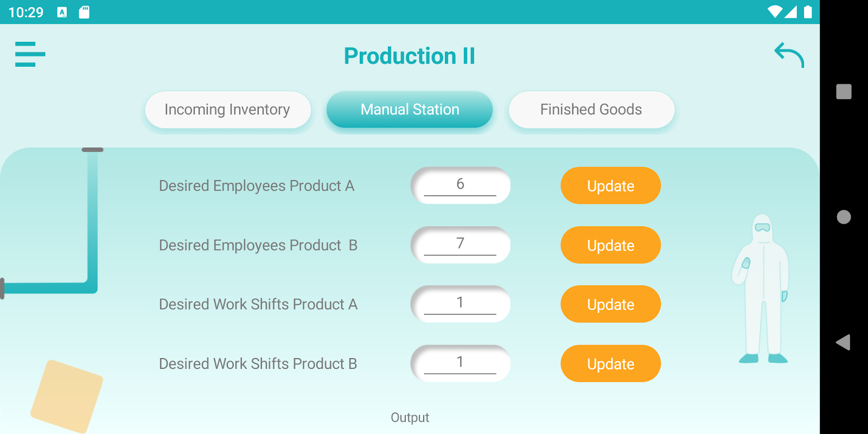Tap the SD card status icon

84,12
